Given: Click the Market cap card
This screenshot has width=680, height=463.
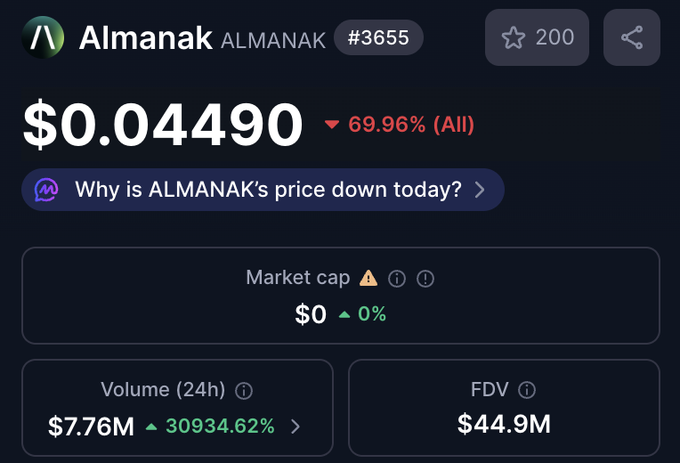Looking at the screenshot, I should coord(340,296).
